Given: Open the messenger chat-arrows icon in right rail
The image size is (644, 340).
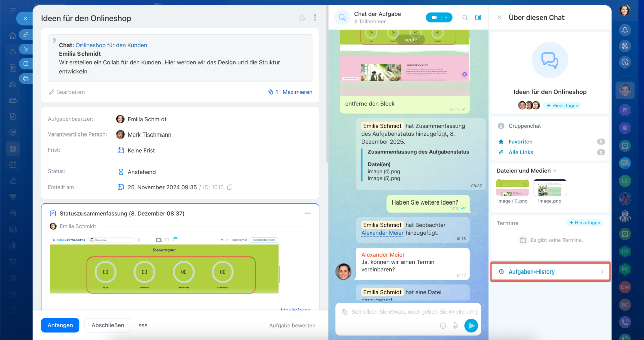Looking at the screenshot, I should click(625, 62).
